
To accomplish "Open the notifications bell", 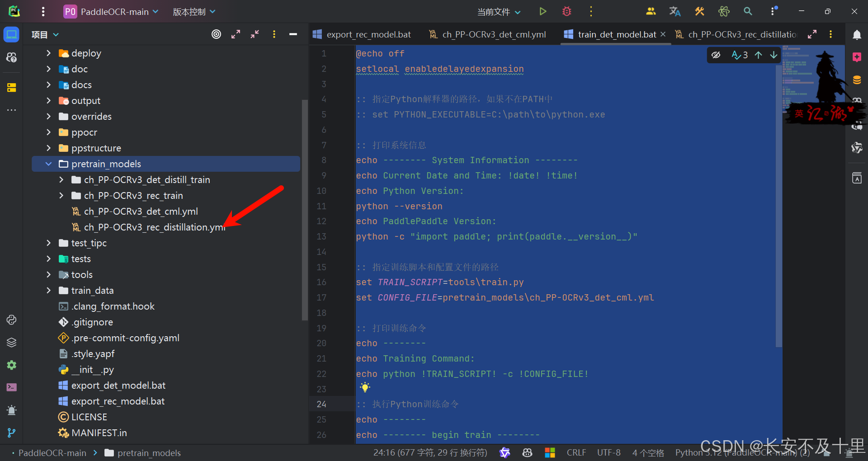I will tap(857, 35).
